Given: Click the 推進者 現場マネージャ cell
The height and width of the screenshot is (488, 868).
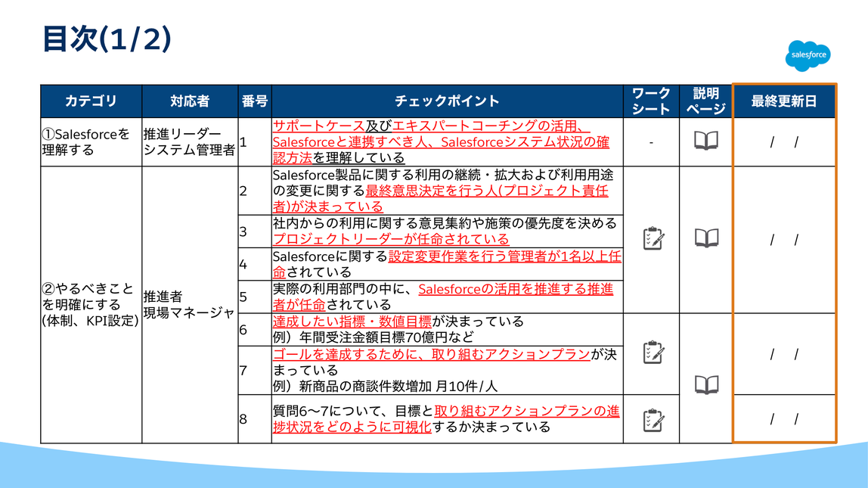Looking at the screenshot, I should tap(190, 305).
